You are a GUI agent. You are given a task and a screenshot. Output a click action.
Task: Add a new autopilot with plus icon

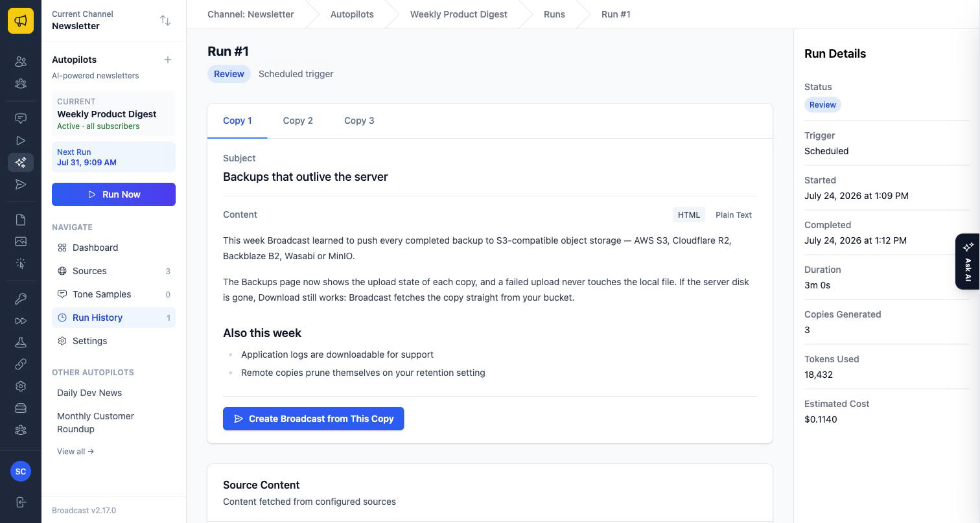coord(168,60)
